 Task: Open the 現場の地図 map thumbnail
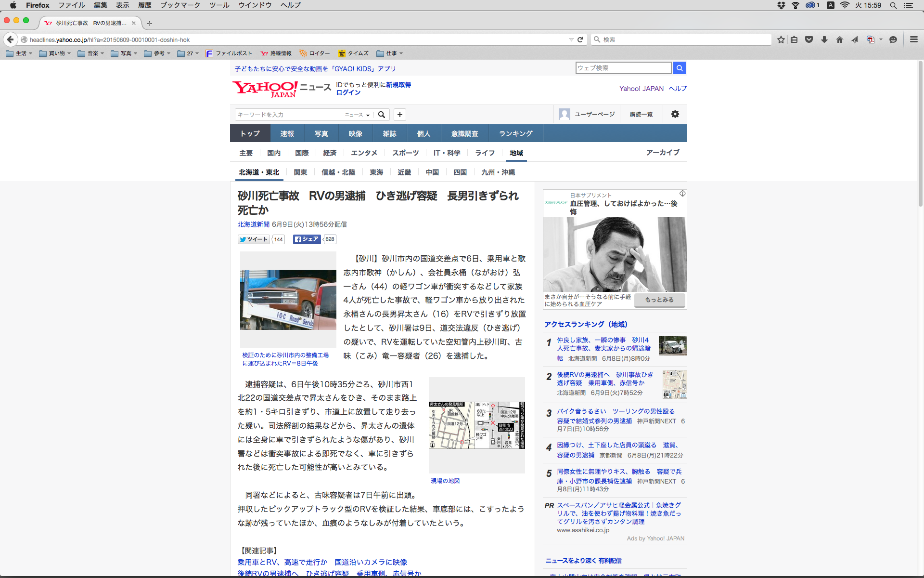pos(476,425)
